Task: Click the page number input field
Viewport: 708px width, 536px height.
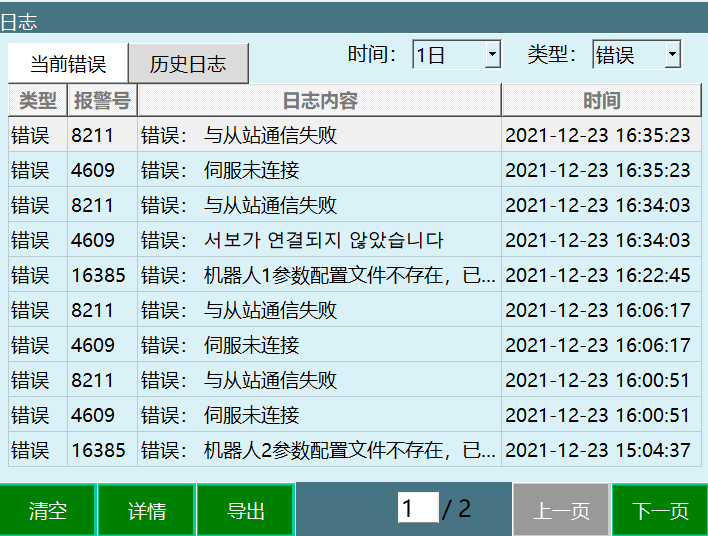Action: [x=417, y=509]
